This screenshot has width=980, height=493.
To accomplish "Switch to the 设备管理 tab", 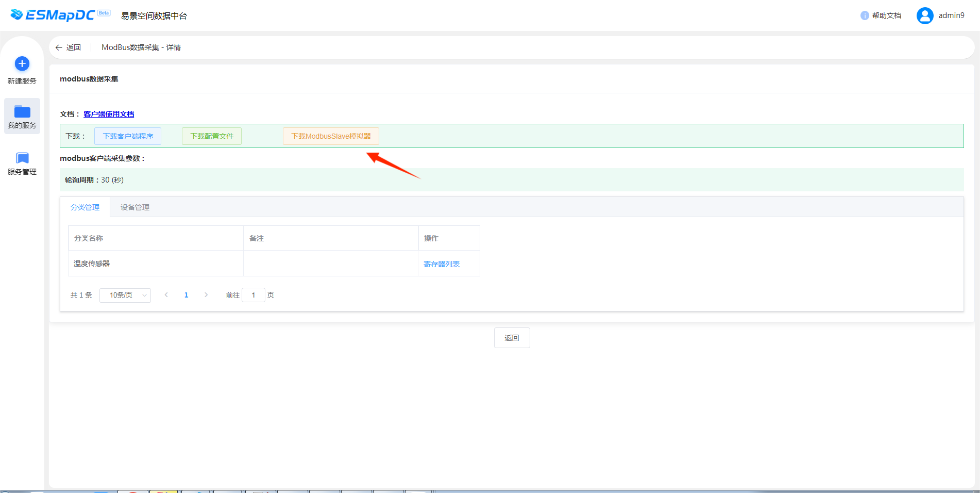I will click(x=135, y=207).
